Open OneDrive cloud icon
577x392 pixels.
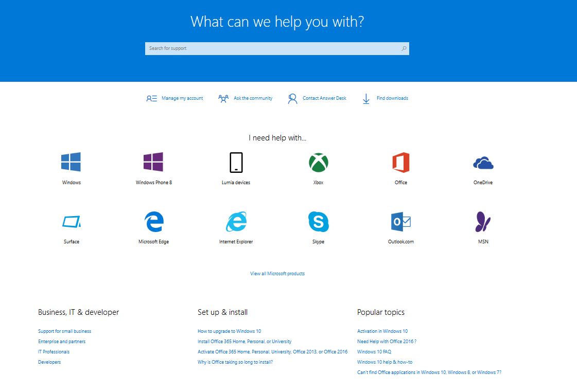[x=483, y=163]
